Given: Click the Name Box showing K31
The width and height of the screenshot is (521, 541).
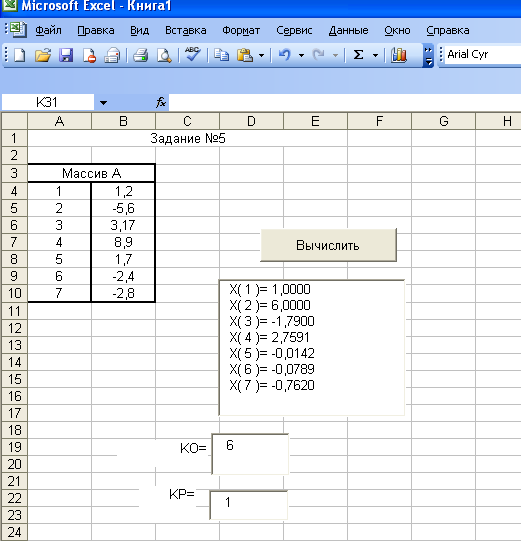Looking at the screenshot, I should point(47,102).
